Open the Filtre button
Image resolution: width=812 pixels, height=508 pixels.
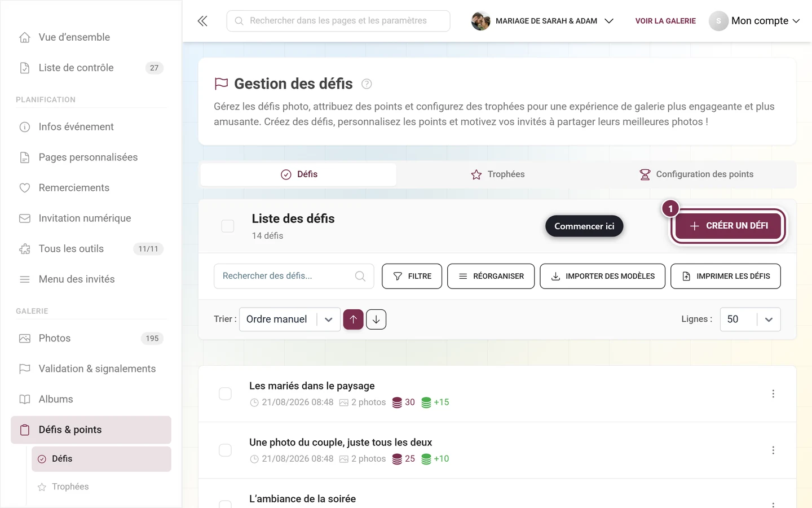click(412, 276)
